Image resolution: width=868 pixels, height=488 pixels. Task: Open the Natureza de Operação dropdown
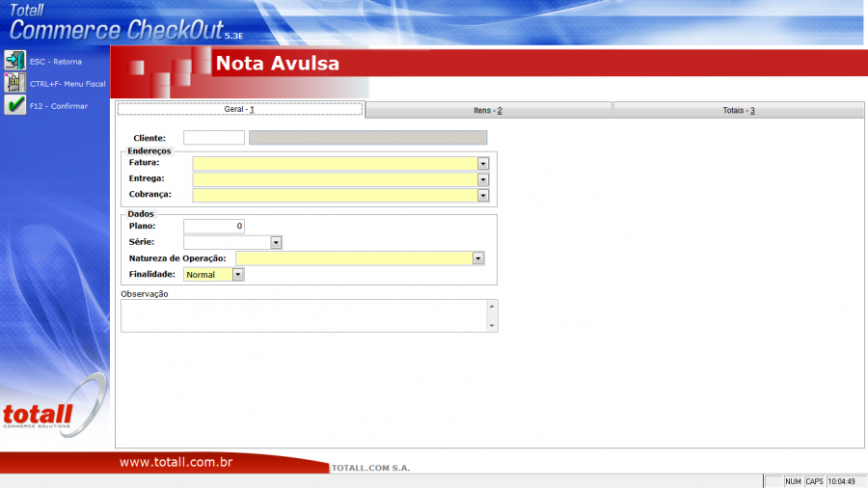477,258
